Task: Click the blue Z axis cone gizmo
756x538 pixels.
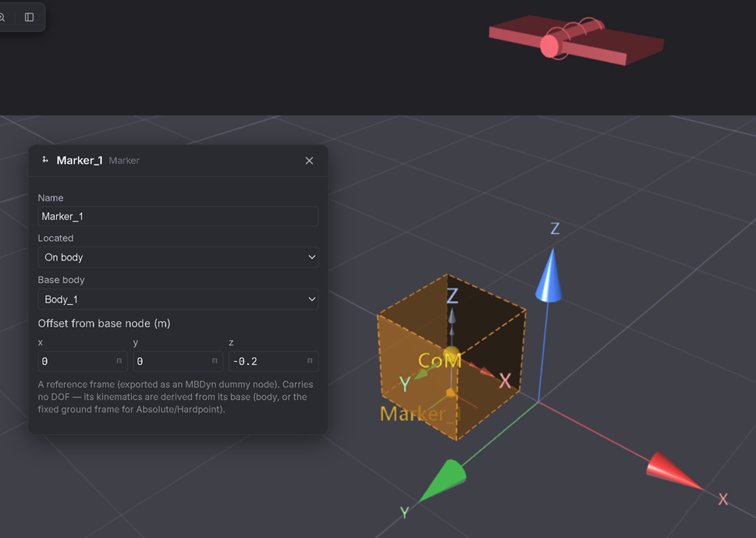Action: pyautogui.click(x=550, y=277)
